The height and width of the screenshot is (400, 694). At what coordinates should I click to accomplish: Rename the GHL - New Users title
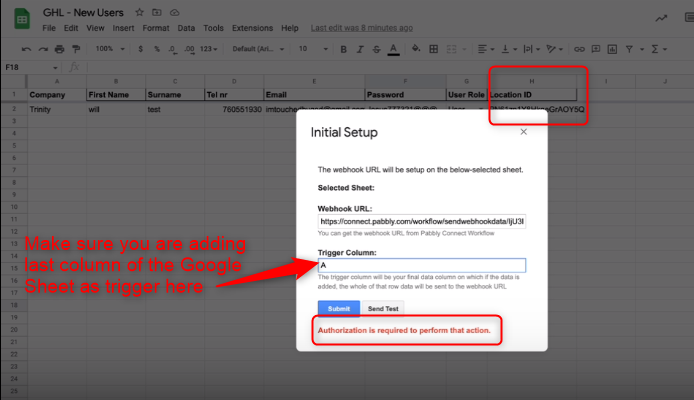(83, 12)
